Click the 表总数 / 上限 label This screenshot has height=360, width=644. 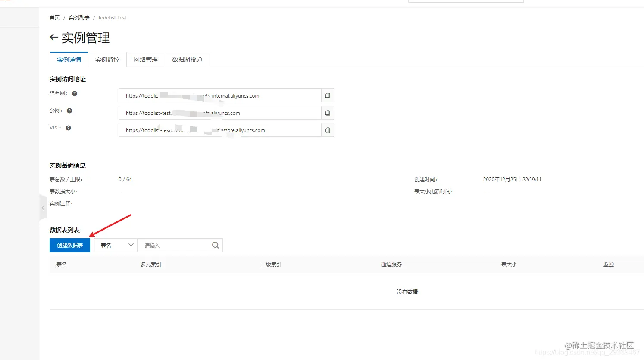coord(66,179)
